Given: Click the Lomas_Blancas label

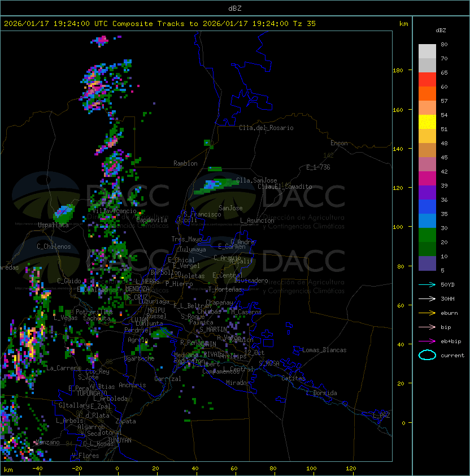Looking at the screenshot, I should click(x=324, y=350).
